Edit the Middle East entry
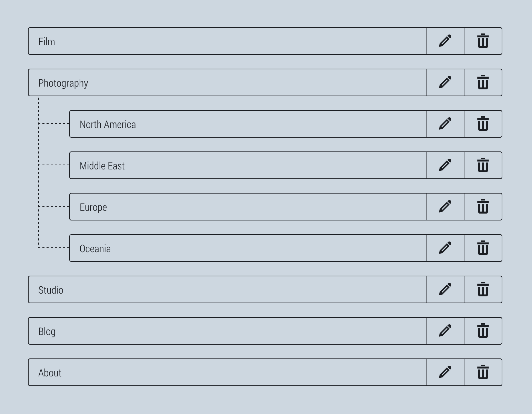 click(x=445, y=165)
